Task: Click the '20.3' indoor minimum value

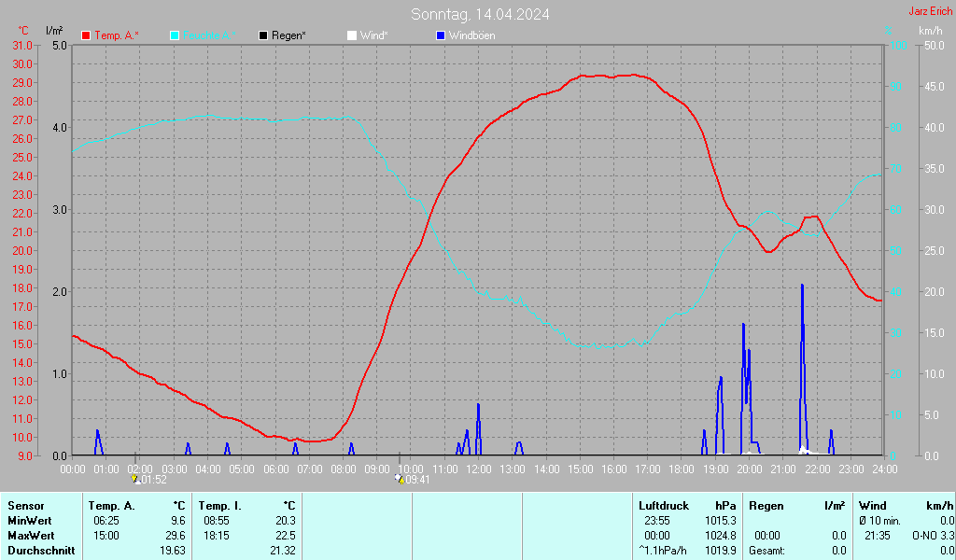Action: point(286,521)
